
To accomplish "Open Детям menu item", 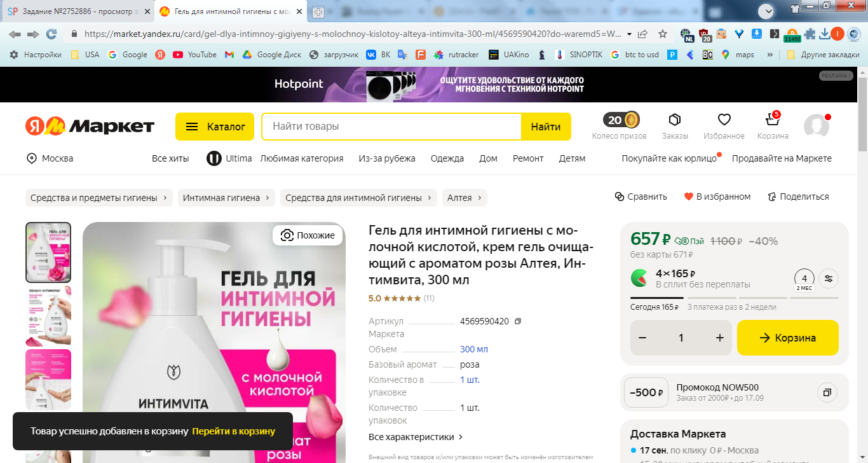I will (x=572, y=158).
